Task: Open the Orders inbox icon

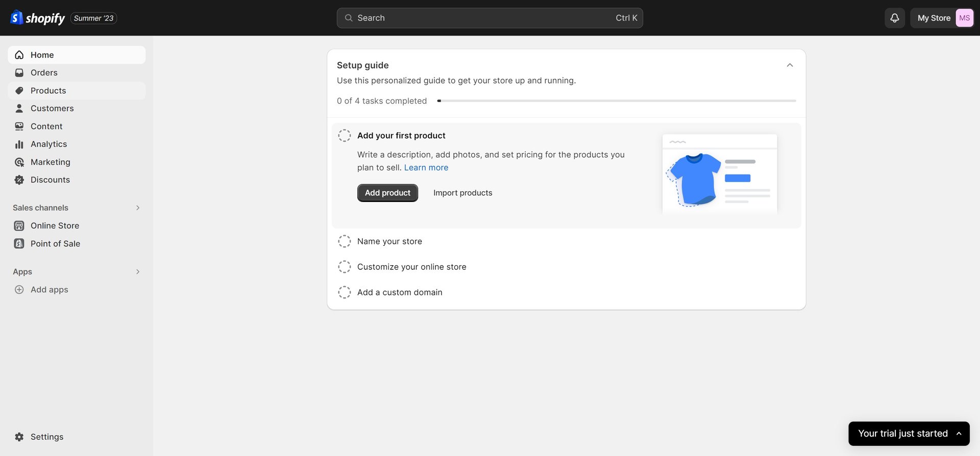Action: pyautogui.click(x=19, y=73)
